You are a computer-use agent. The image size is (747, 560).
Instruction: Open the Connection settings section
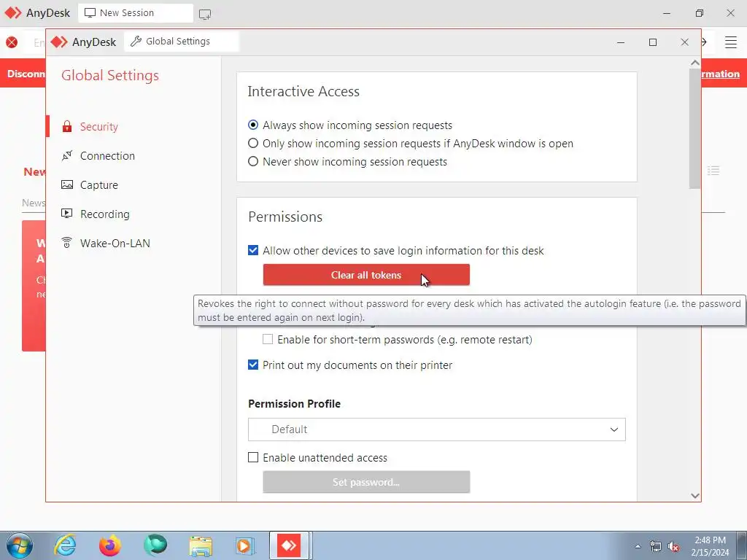107,156
